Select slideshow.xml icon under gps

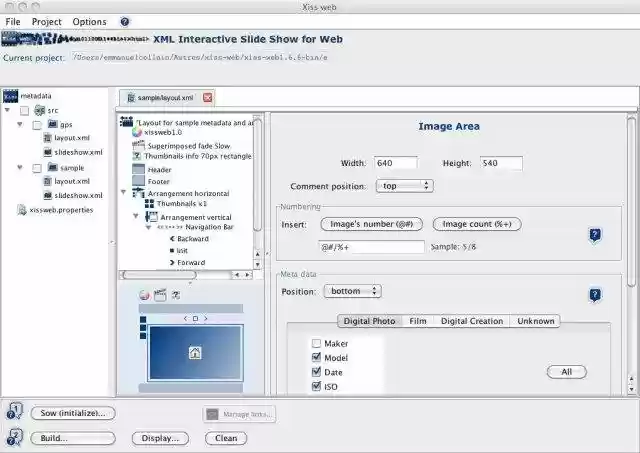47,152
